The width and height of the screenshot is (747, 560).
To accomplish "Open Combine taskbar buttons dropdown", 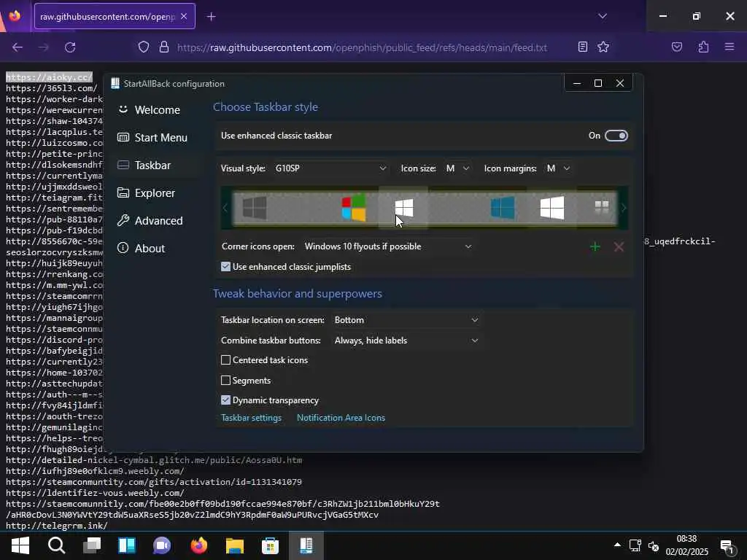I will point(406,341).
